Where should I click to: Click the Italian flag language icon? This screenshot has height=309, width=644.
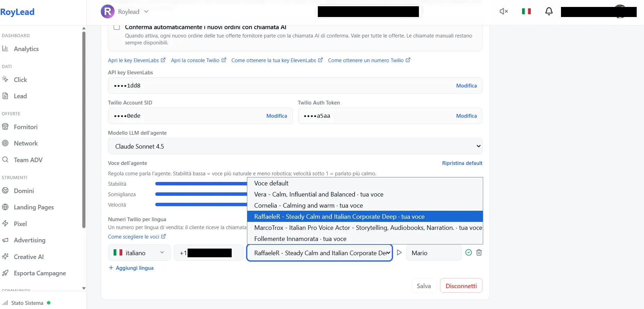click(x=526, y=11)
